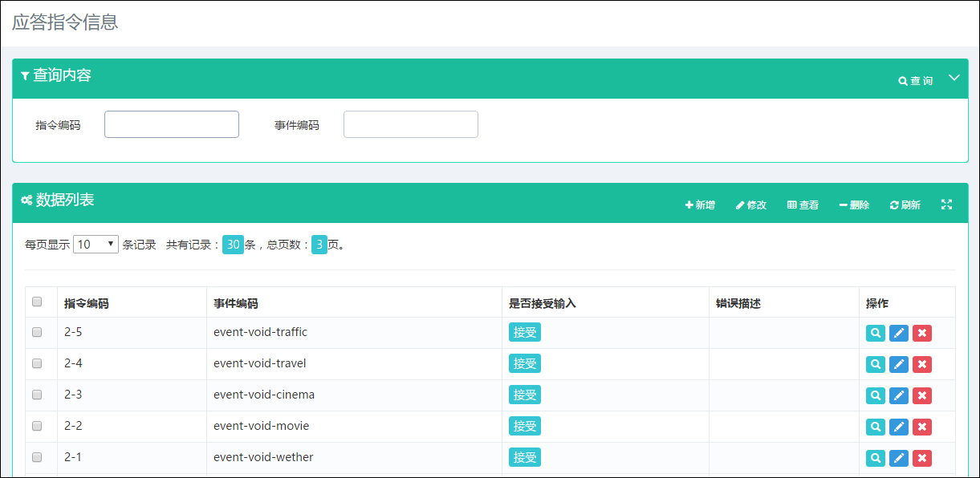Delete the 2-1 record
The image size is (980, 478).
(x=922, y=458)
